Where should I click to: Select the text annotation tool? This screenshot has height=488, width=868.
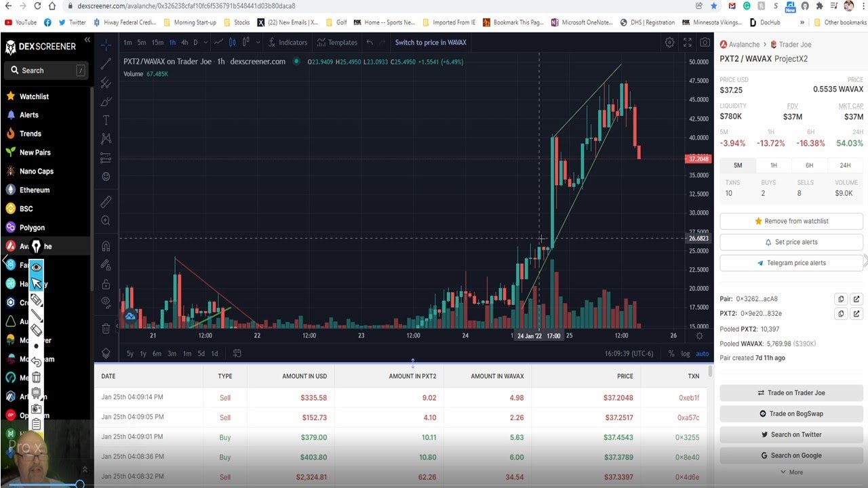pos(106,120)
